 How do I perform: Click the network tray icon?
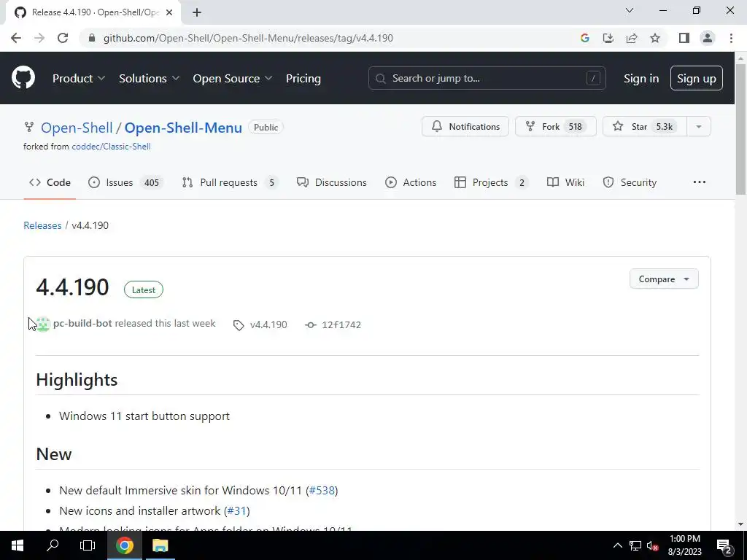pyautogui.click(x=635, y=545)
